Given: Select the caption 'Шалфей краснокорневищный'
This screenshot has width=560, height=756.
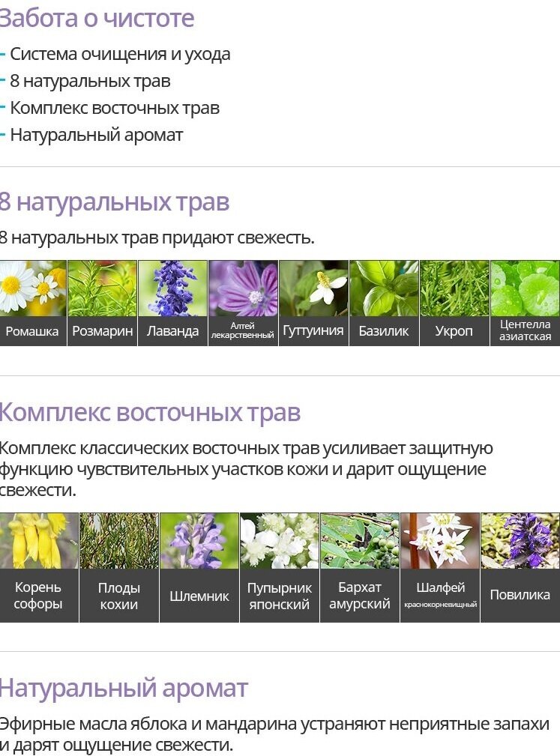Looking at the screenshot, I should pos(440,594).
